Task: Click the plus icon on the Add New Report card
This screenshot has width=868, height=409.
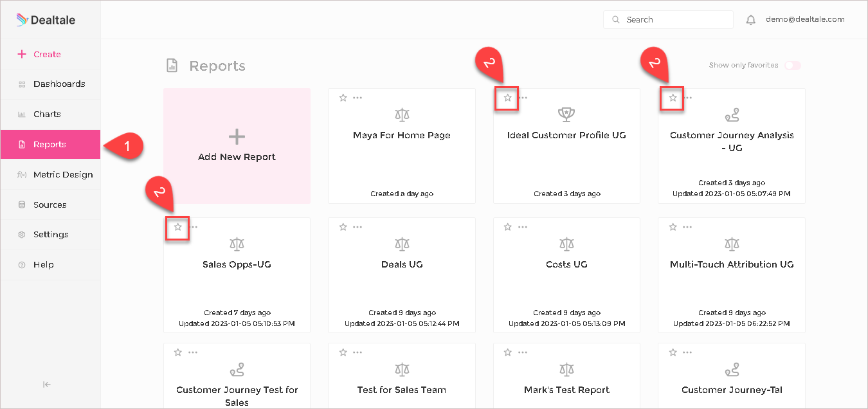Action: tap(237, 136)
